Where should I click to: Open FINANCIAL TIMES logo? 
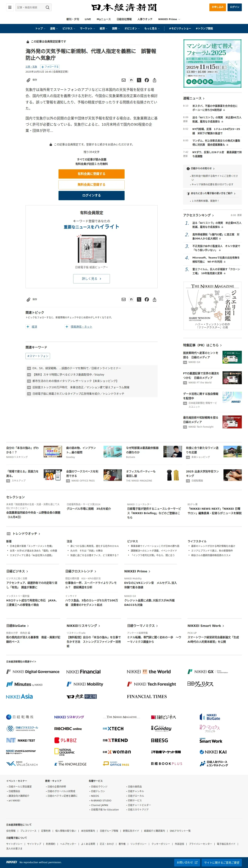tap(147, 697)
